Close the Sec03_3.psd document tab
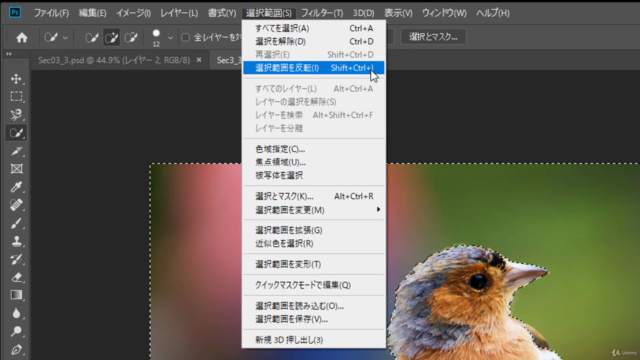 click(199, 60)
